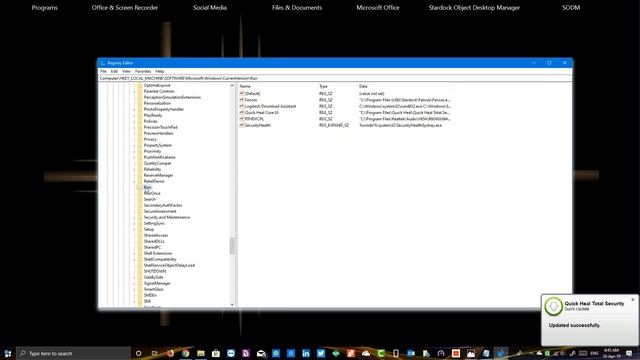Click the taskbar search box
This screenshot has width=640, height=360.
click(73, 353)
